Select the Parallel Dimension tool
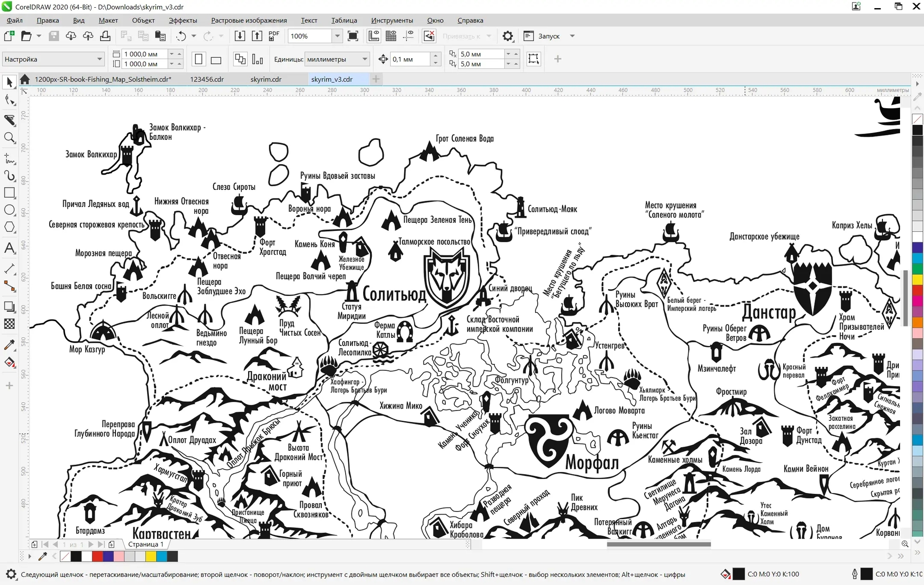Viewport: 924px width, 585px height. 9,269
